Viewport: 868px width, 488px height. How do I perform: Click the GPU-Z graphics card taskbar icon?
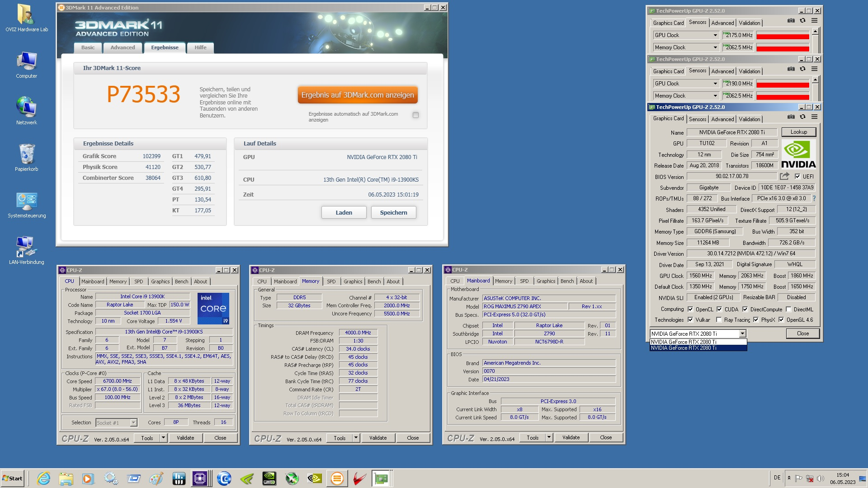381,479
